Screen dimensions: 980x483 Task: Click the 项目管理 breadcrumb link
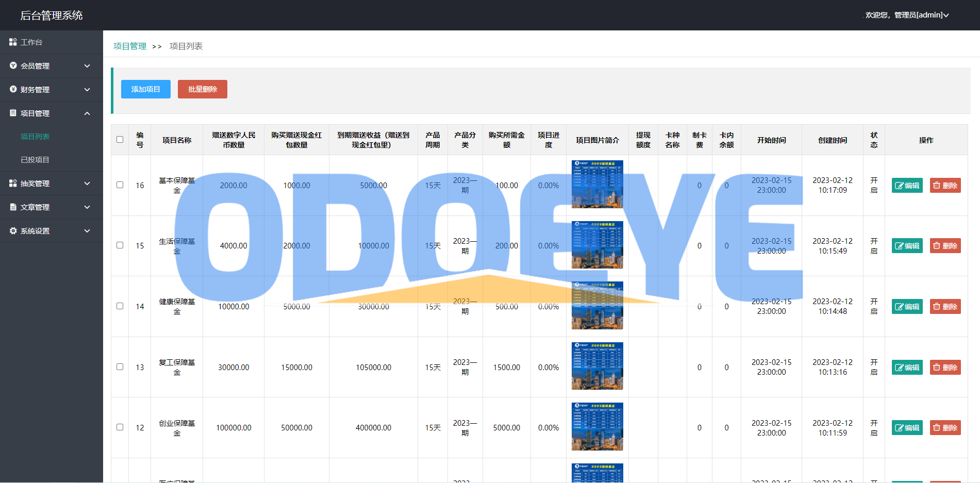[x=130, y=46]
